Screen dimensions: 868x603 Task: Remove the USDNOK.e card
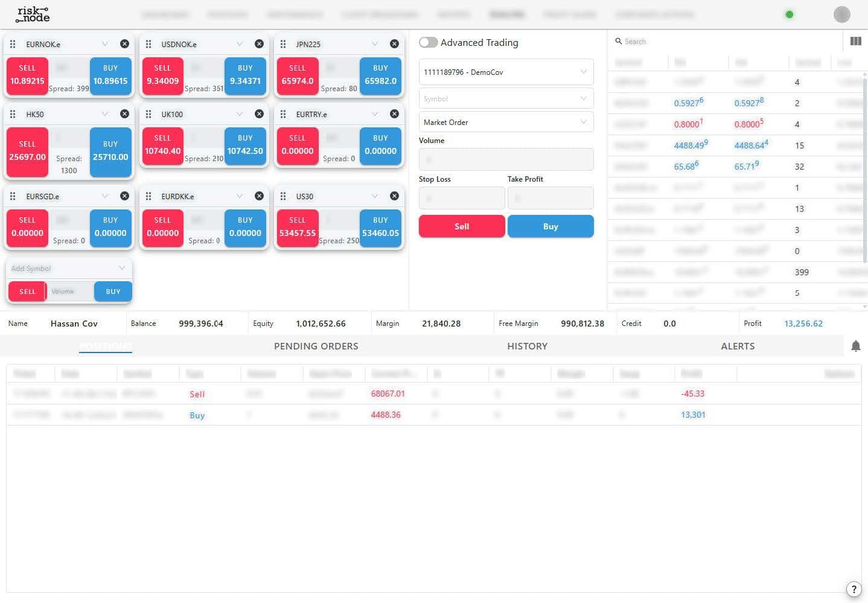pyautogui.click(x=259, y=44)
